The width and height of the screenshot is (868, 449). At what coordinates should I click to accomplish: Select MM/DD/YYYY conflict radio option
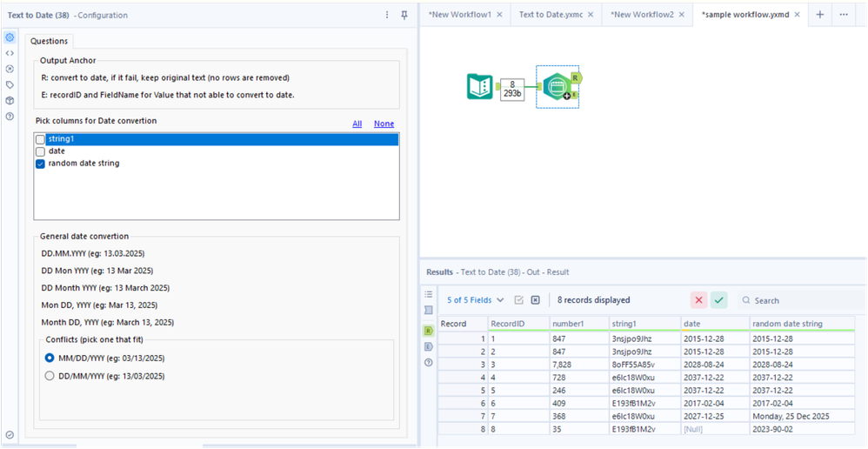[x=50, y=359]
